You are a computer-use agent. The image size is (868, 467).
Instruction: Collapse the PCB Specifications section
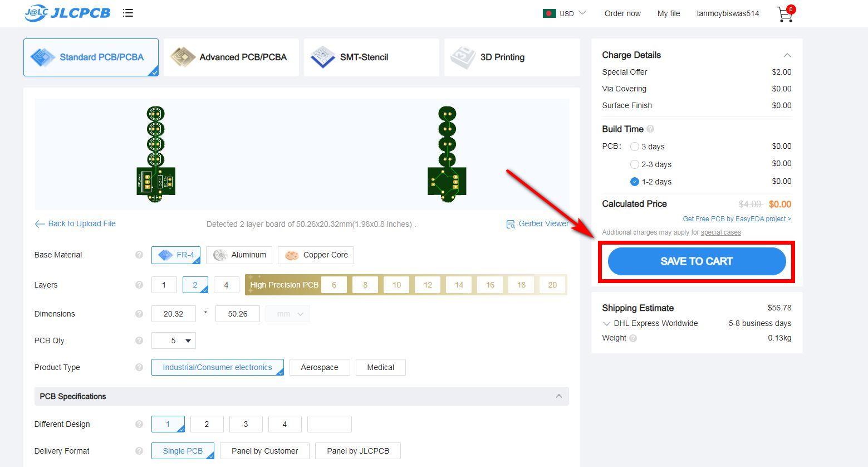pos(559,396)
